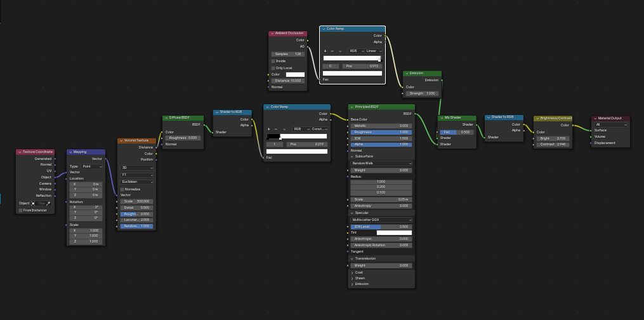The width and height of the screenshot is (644, 320).
Task: Adjust Principled BSDF IOR Level slider
Action: tap(381, 227)
